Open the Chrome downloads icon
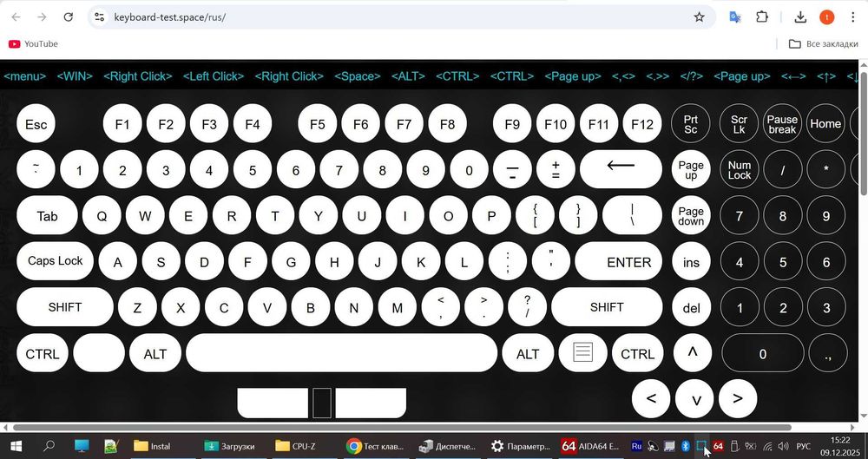Image resolution: width=868 pixels, height=459 pixels. [x=800, y=17]
